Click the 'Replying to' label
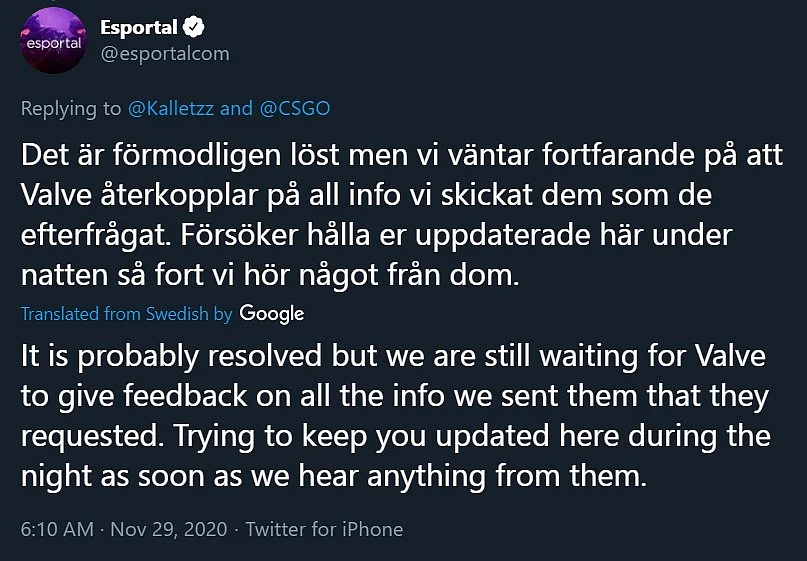Viewport: 807px width, 561px height. [71, 109]
